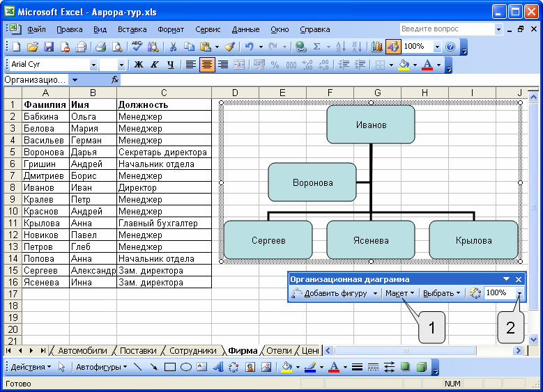Open the main toolbar zoom 100% dropdown
Image resolution: width=543 pixels, height=392 pixels.
[437, 47]
